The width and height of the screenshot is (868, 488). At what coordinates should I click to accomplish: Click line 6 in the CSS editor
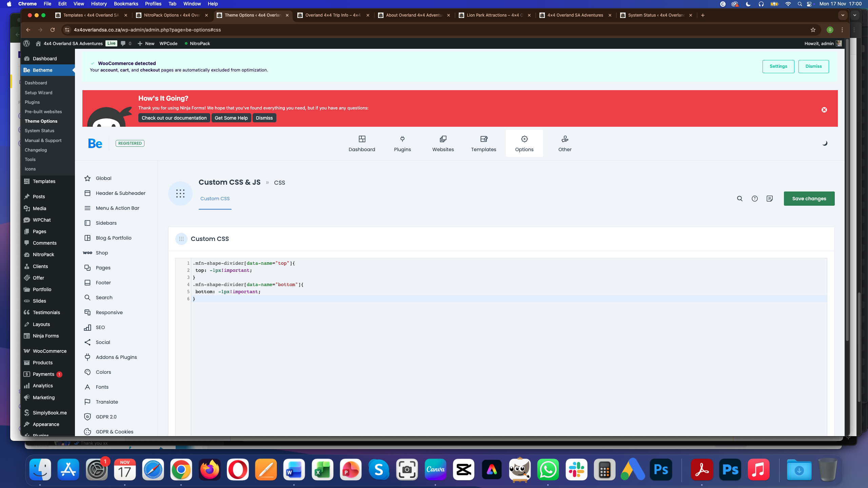coord(339,299)
